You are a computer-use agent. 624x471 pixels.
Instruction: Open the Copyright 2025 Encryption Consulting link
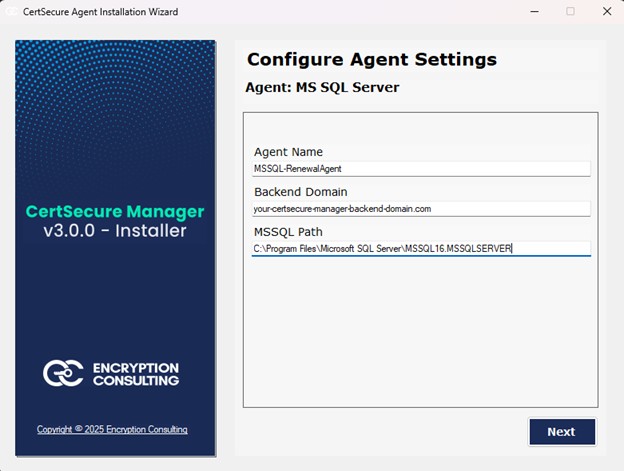coord(112,429)
